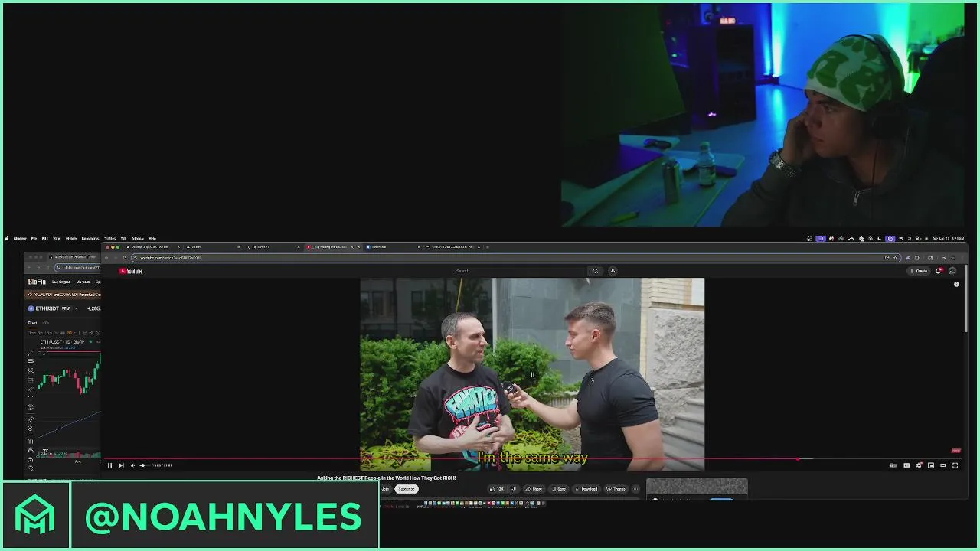Pause the YouTube video
Screen dimensions: 980x551
coord(109,465)
